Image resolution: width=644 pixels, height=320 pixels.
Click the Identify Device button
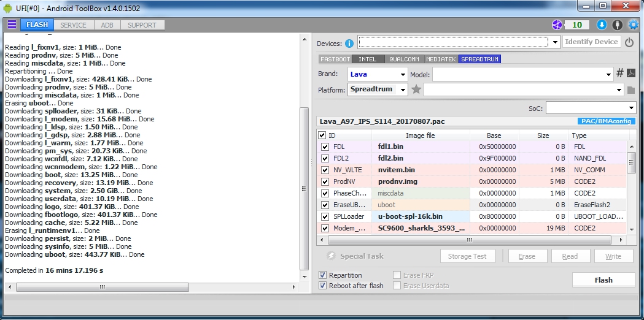(x=591, y=42)
